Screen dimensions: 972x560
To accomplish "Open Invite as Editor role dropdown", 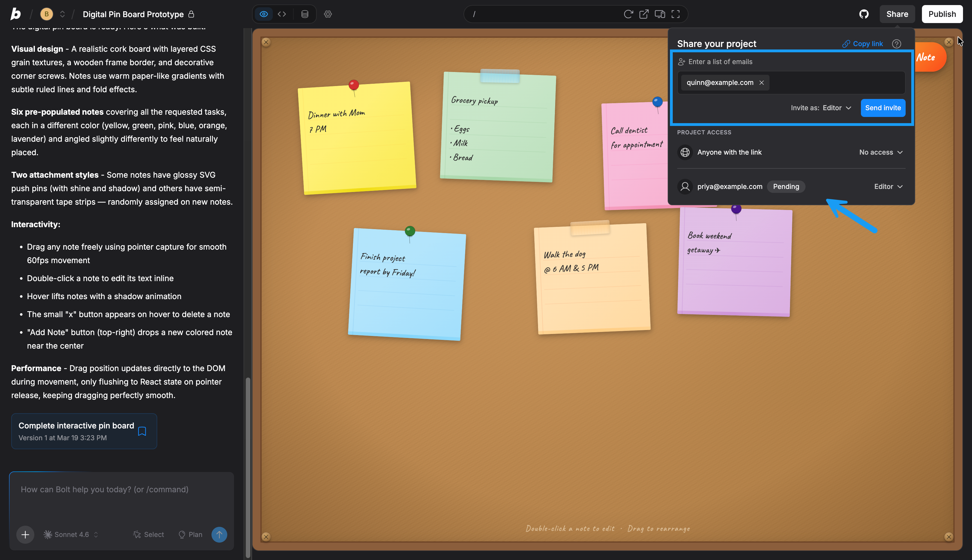I will pos(836,108).
